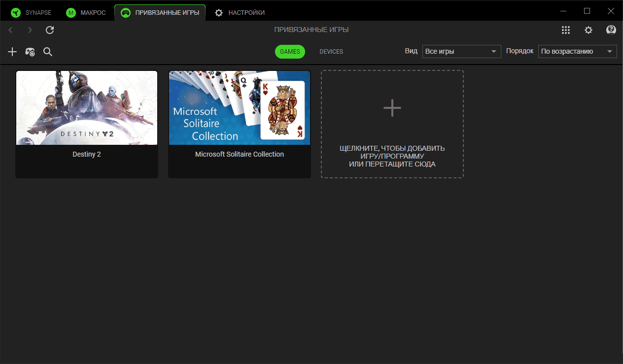Switch to the DEVICES view
Screen dimensions: 623x364
331,52
